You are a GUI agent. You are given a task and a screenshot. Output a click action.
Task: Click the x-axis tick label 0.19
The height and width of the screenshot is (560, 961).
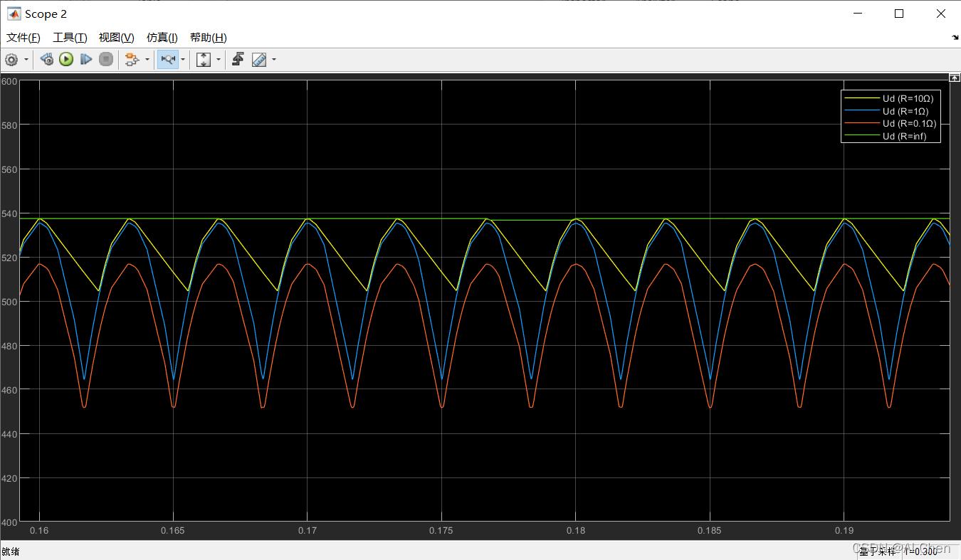[844, 531]
